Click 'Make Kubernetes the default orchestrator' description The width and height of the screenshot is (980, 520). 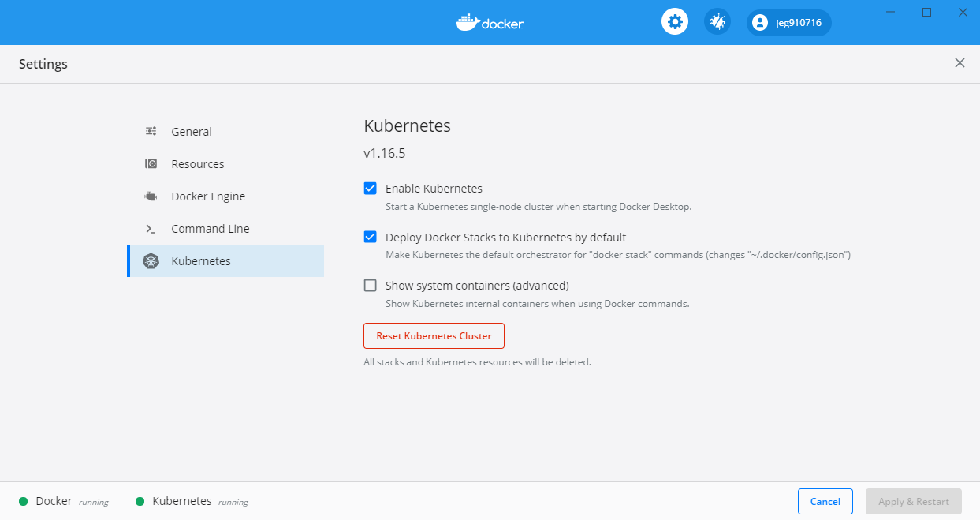[x=618, y=255]
